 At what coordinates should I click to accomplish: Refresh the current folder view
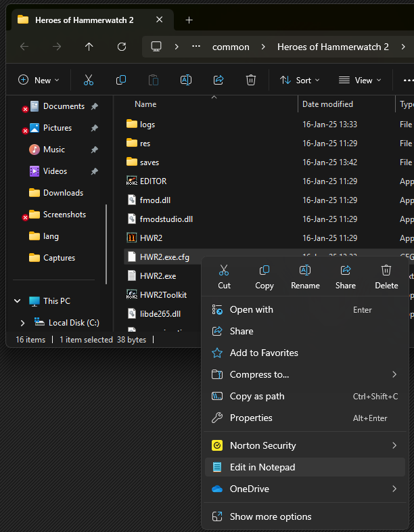pos(121,47)
